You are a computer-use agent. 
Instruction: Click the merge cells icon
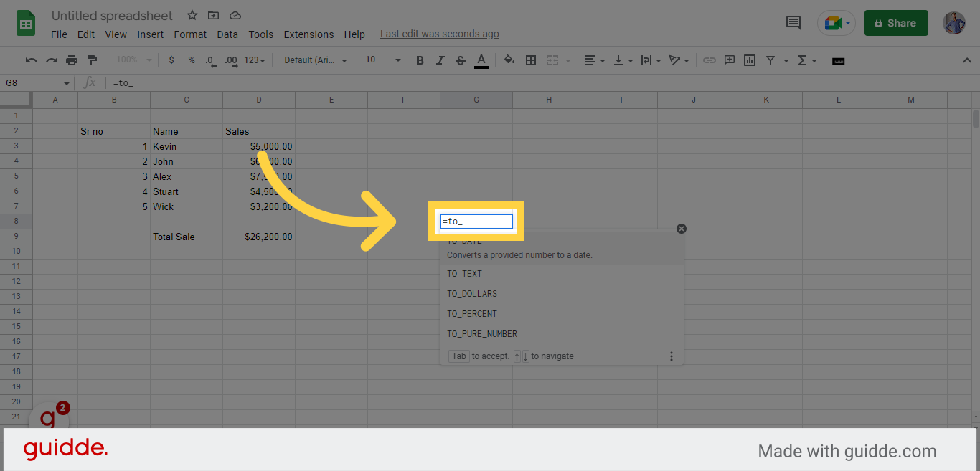pos(552,60)
